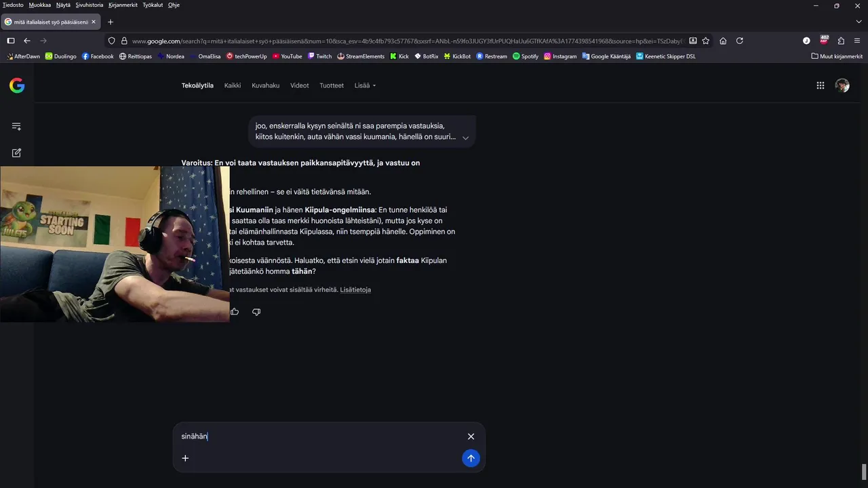This screenshot has width=868, height=488.
Task: Bookmark this page with the star
Action: pyautogui.click(x=706, y=41)
